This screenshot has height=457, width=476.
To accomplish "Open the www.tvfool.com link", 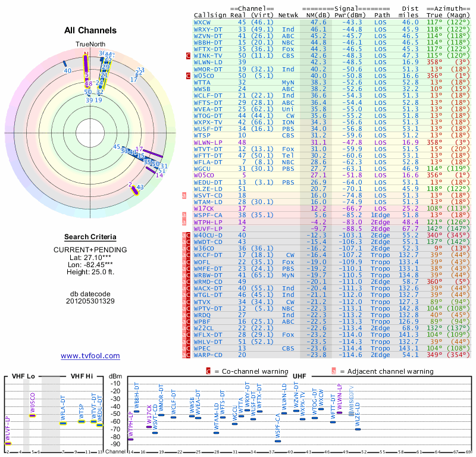I will pyautogui.click(x=90, y=356).
